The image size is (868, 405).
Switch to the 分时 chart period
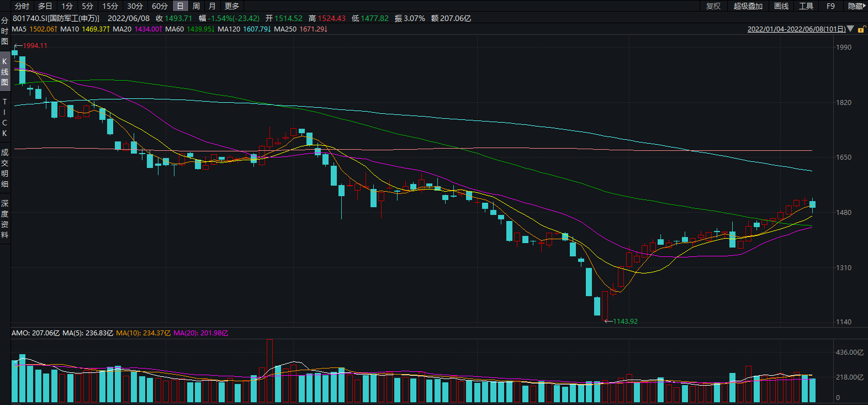[x=22, y=6]
